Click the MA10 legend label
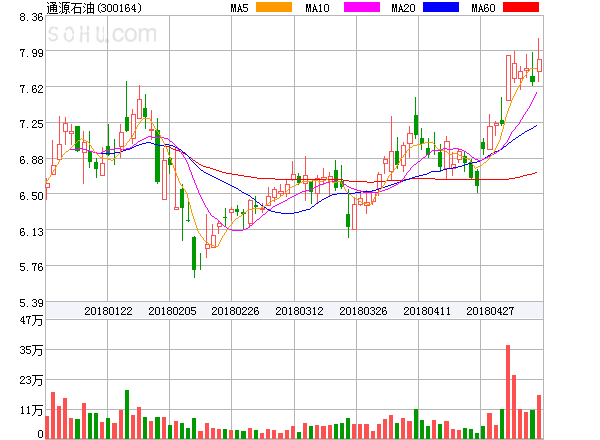Screen dimensions: 600x440 click(317, 8)
